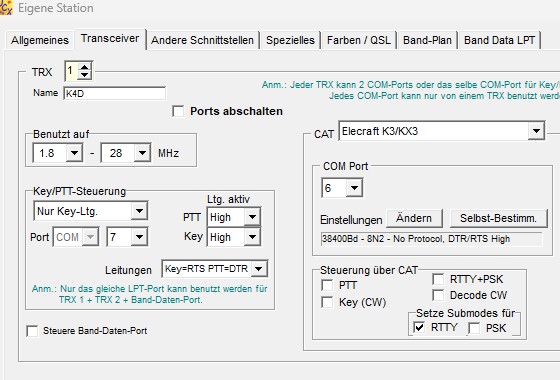Image resolution: width=560 pixels, height=380 pixels.
Task: Open the PTT Ltg. aktiv High dropdown
Action: tap(252, 217)
